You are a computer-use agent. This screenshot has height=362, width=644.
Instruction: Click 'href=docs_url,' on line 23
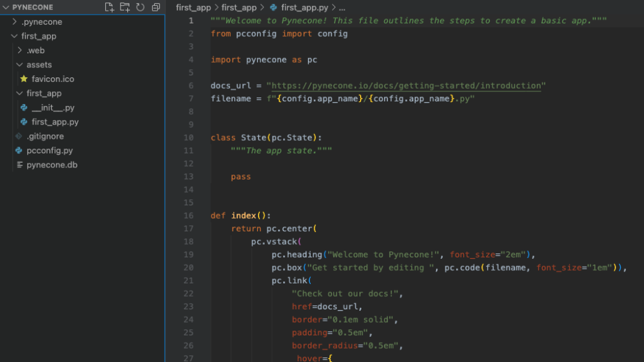(327, 307)
